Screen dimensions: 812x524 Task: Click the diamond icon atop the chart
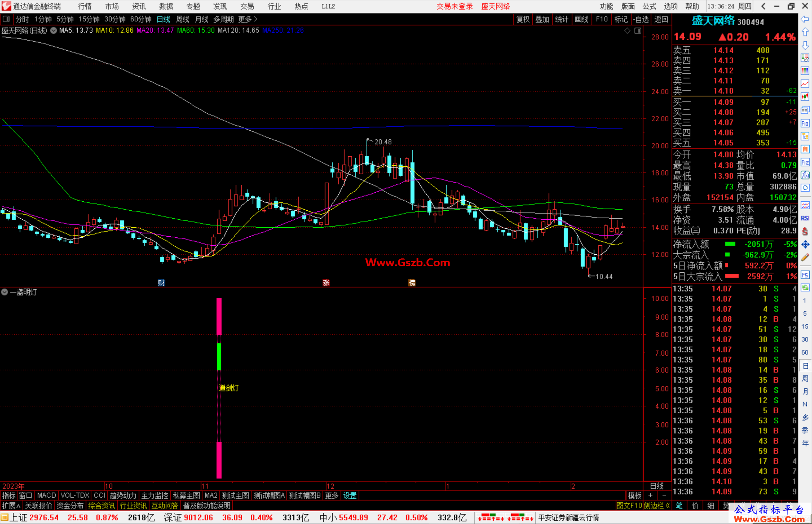click(627, 31)
